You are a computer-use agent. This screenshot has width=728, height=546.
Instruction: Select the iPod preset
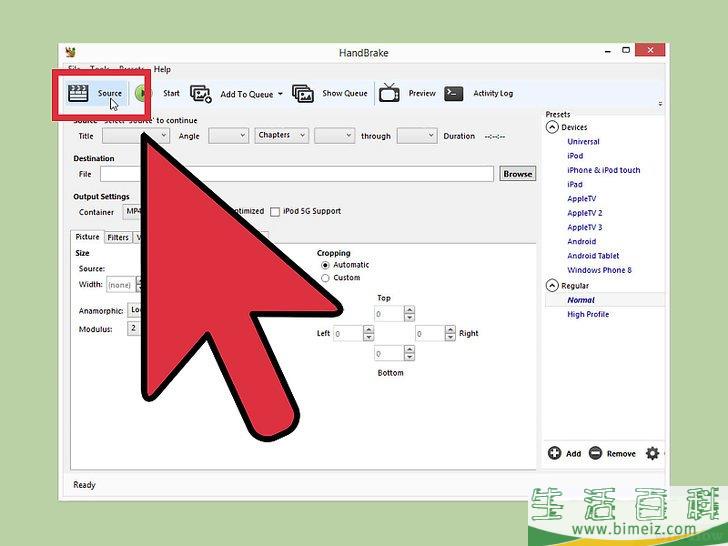(575, 156)
